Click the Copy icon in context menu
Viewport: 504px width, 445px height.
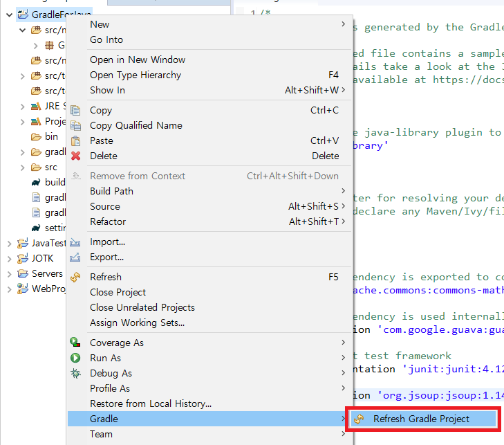coord(75,110)
